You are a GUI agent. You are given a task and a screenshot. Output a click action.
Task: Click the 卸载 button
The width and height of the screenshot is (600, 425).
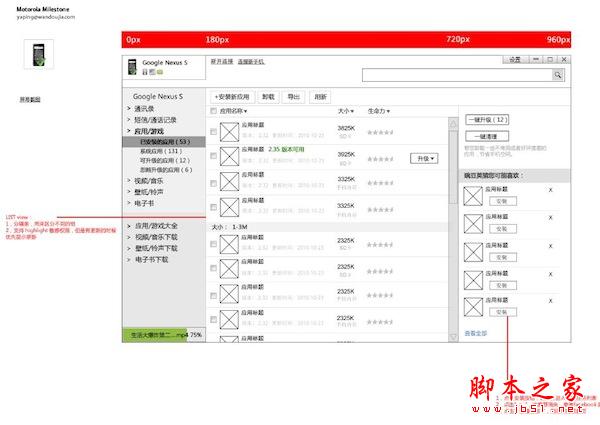click(268, 97)
